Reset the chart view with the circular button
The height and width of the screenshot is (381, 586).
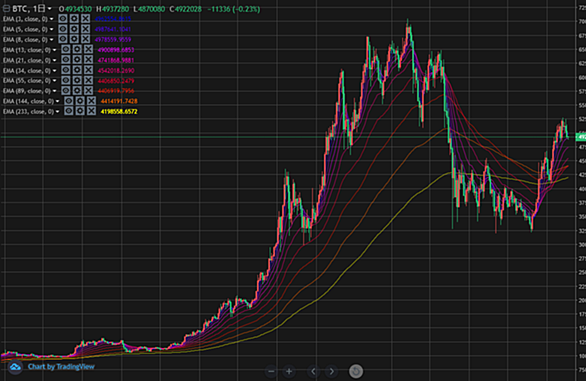(356, 371)
